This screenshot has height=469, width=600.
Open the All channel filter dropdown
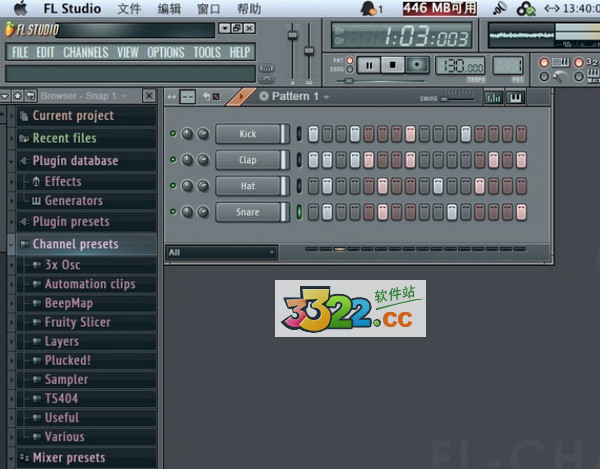coord(222,252)
